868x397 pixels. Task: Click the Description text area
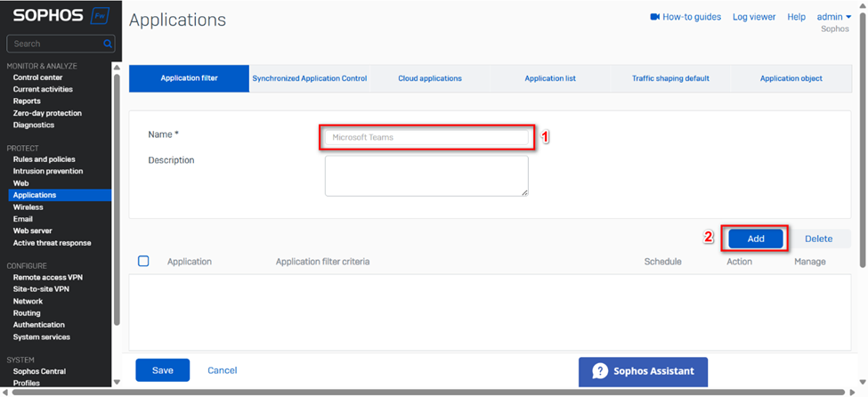[x=426, y=175]
